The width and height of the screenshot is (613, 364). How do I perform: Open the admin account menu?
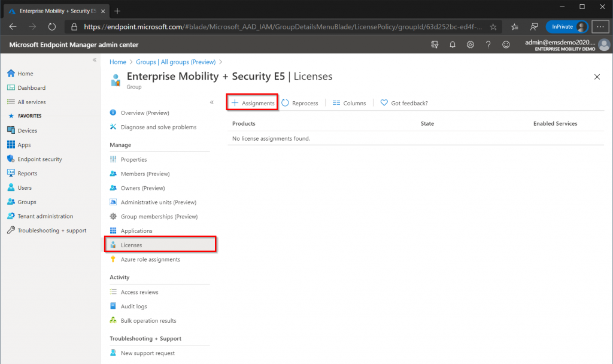[x=567, y=44]
